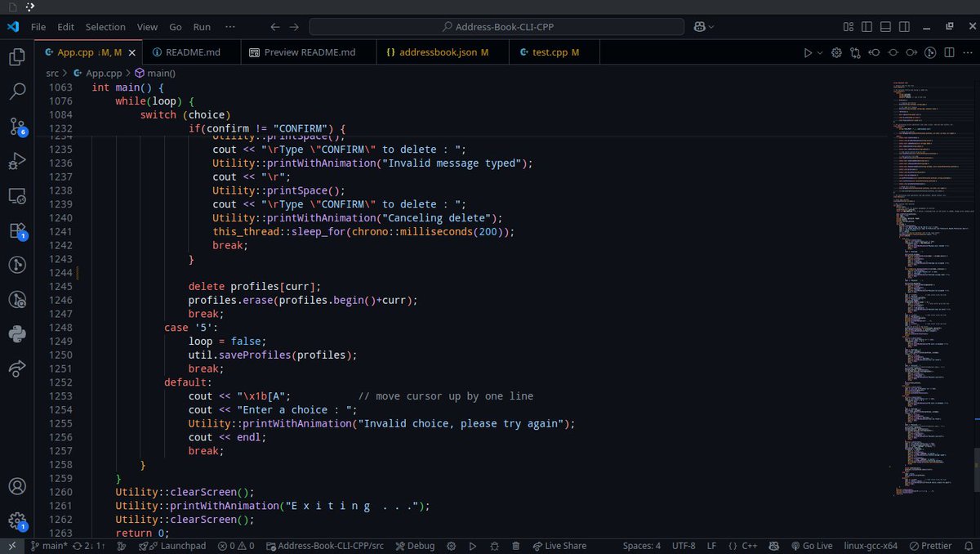The height and width of the screenshot is (554, 980).
Task: Synchronize changes 2↓ 1↑ in status bar
Action: [x=89, y=546]
